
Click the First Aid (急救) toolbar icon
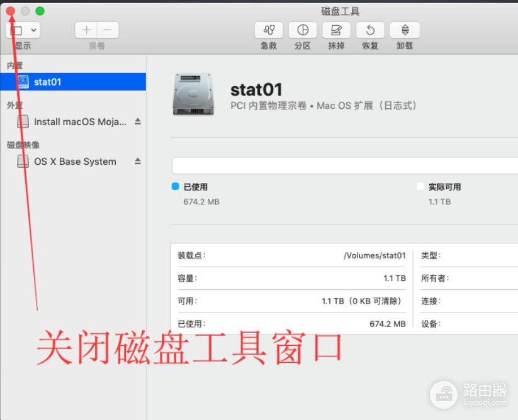(269, 30)
